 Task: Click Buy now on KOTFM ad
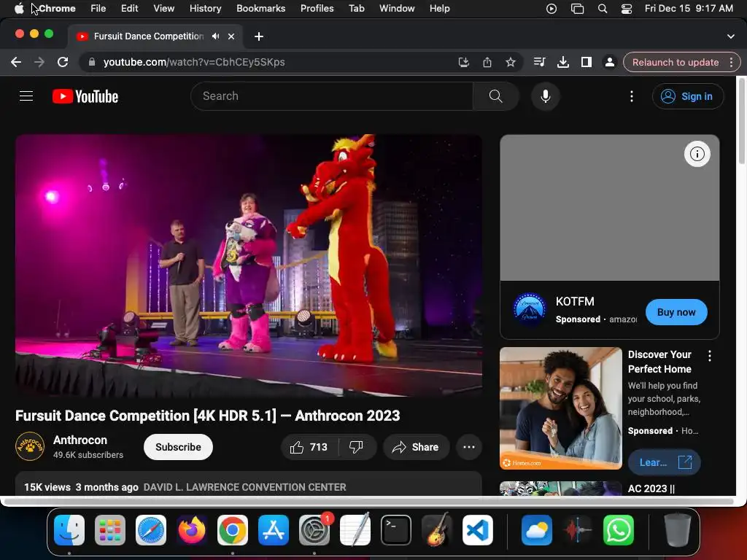(x=676, y=312)
